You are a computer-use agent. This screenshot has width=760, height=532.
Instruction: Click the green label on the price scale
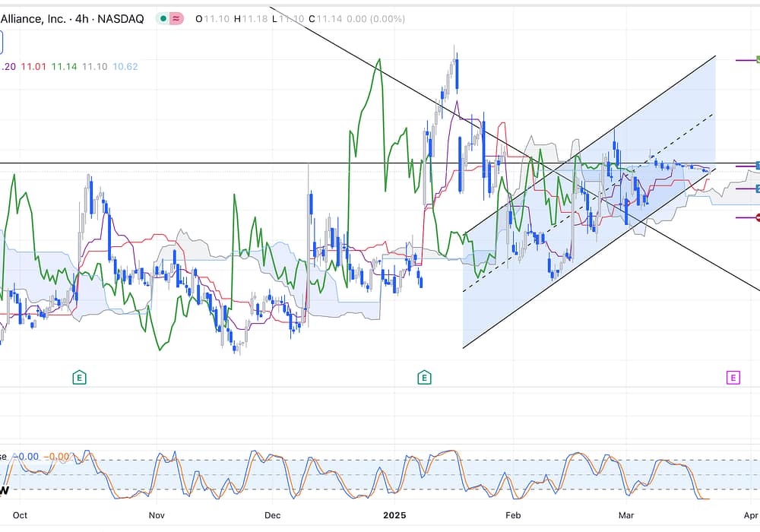[756, 59]
